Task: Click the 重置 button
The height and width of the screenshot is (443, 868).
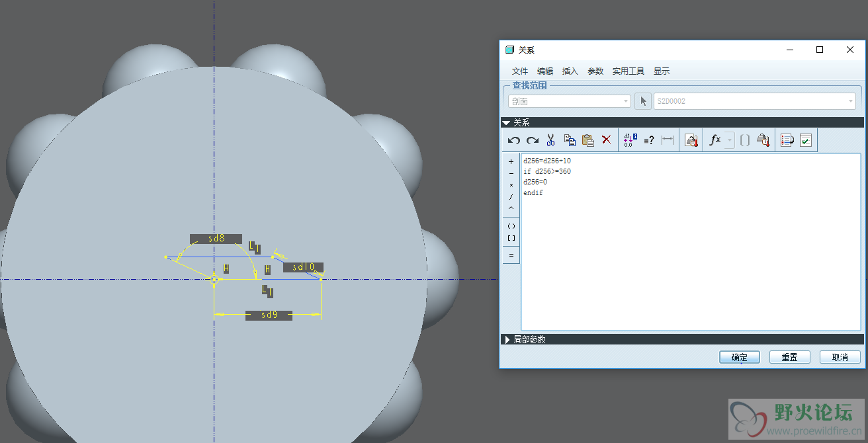Action: pos(790,357)
